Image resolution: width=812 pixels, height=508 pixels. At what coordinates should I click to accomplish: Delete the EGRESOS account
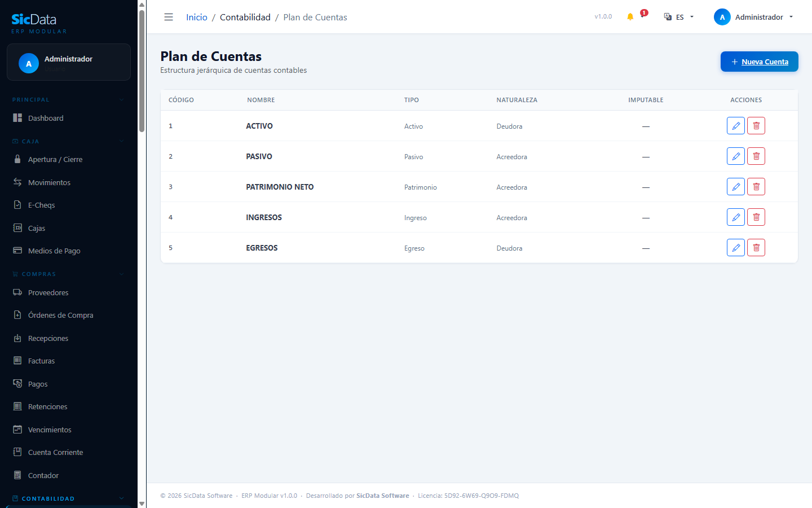click(x=756, y=248)
